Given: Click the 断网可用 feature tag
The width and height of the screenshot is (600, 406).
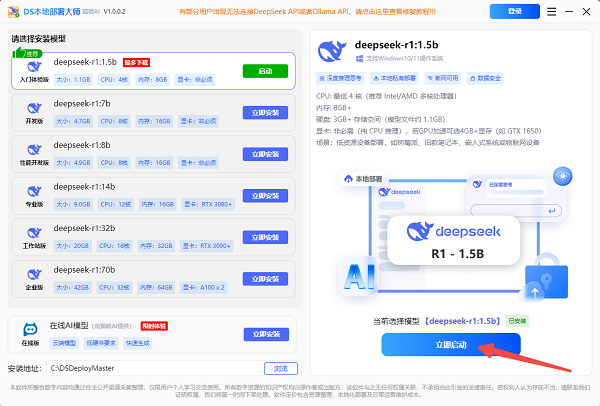Looking at the screenshot, I should [443, 78].
